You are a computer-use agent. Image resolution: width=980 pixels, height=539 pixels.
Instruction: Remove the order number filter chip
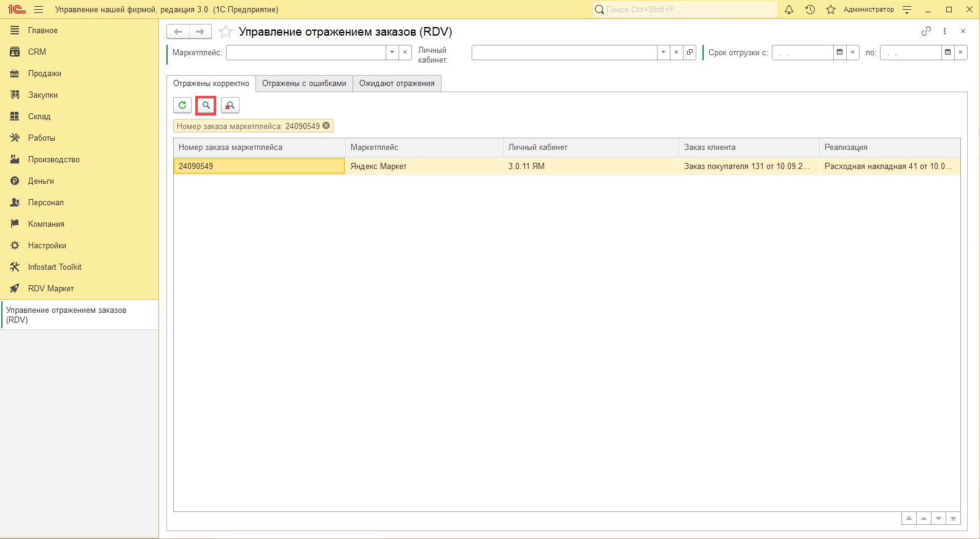[x=327, y=125]
